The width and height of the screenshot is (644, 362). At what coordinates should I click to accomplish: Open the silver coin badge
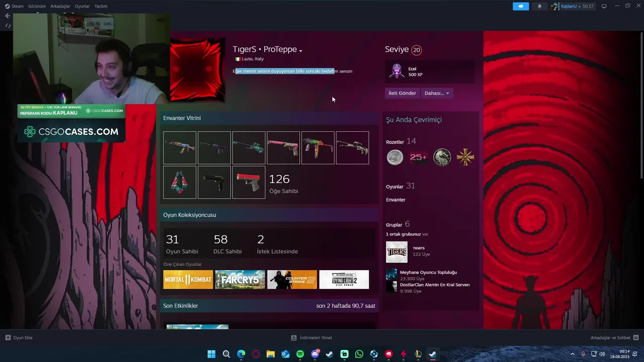(x=395, y=157)
